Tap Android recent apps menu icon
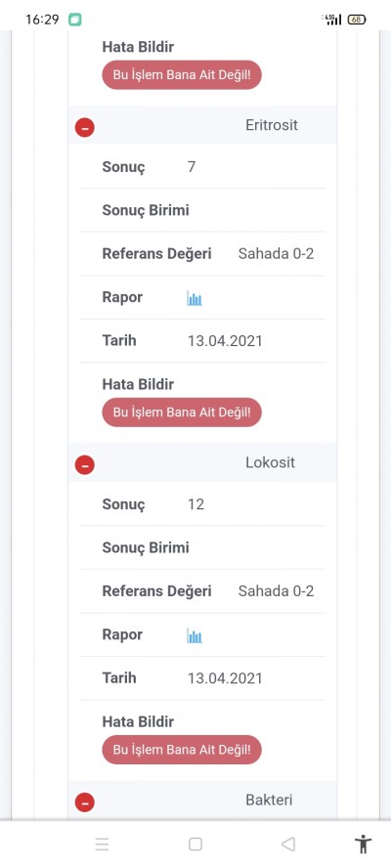The height and width of the screenshot is (868, 391). [x=102, y=845]
